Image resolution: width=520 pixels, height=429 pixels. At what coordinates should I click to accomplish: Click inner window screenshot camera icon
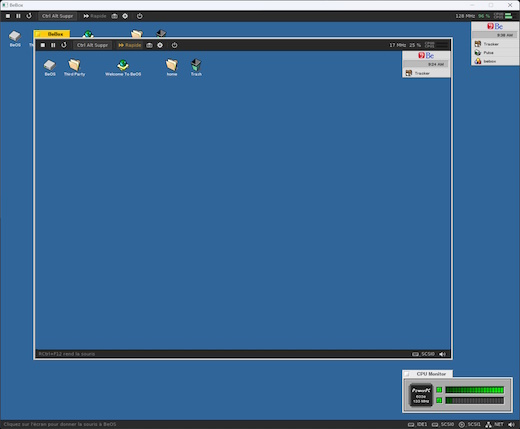pos(149,45)
